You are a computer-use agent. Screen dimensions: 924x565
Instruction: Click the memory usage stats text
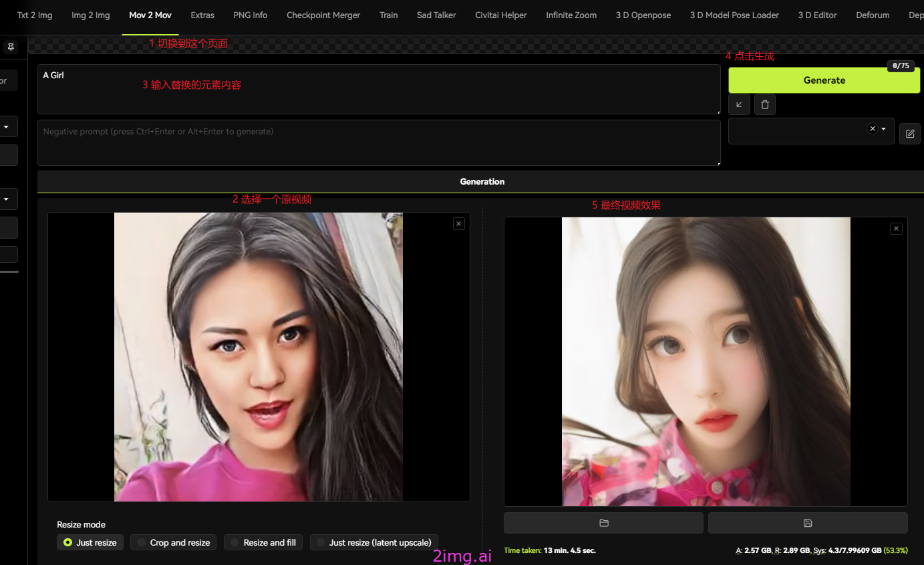[822, 550]
